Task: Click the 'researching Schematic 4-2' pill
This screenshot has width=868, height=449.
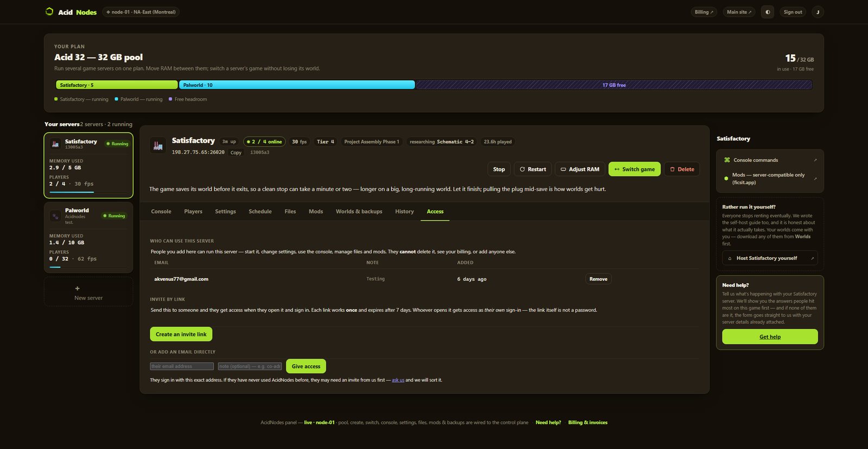Action: click(442, 142)
